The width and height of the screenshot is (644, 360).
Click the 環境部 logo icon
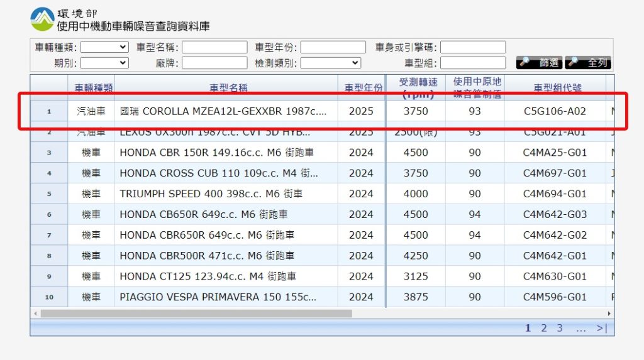click(42, 19)
